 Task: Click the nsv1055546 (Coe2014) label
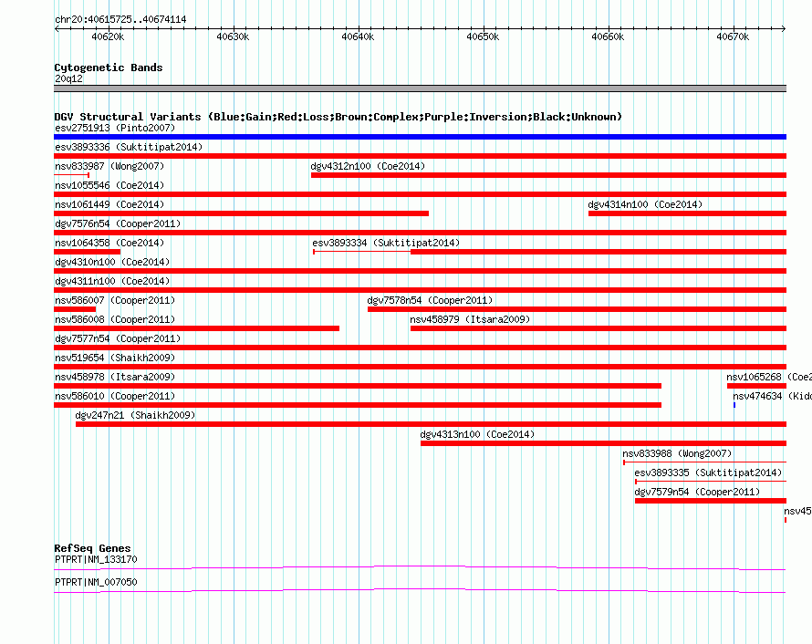(109, 185)
